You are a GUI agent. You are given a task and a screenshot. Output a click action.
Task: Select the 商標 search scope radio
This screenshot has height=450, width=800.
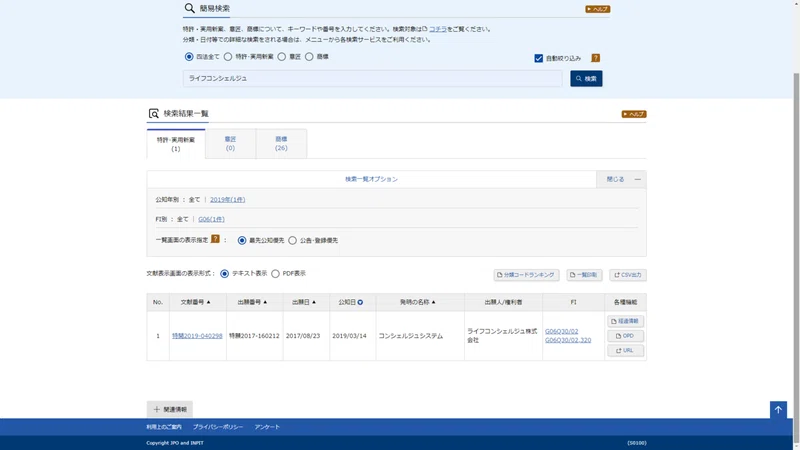tap(309, 57)
